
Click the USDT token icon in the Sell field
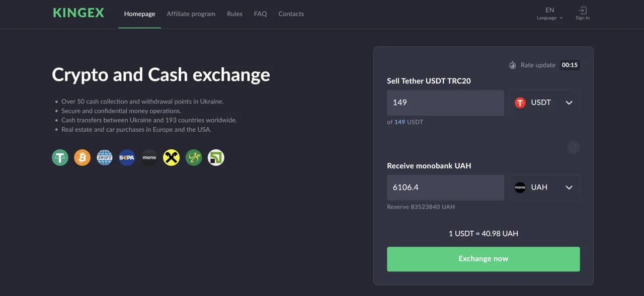tap(520, 103)
